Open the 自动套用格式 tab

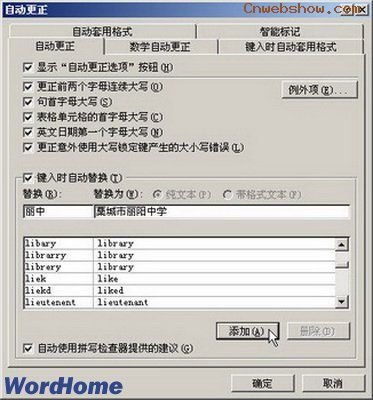click(102, 32)
